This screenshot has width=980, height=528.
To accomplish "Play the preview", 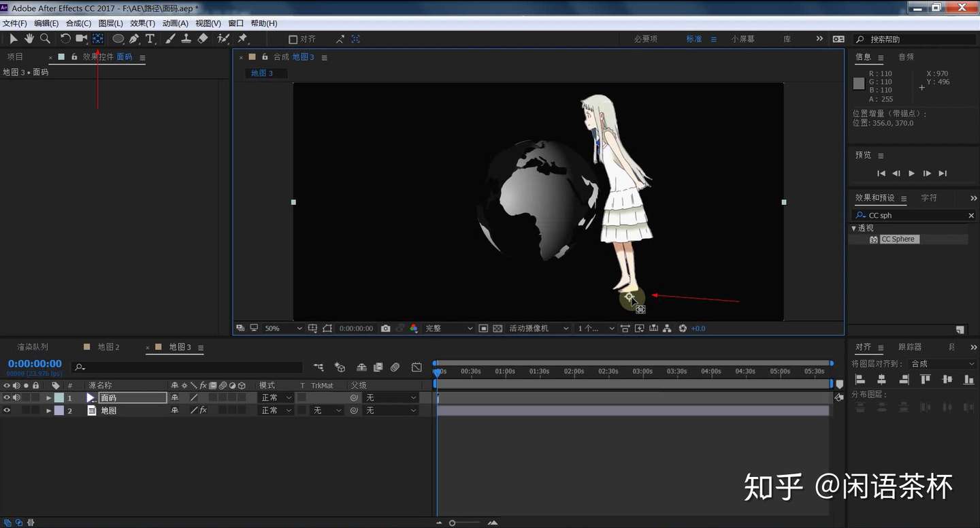I will tap(912, 174).
